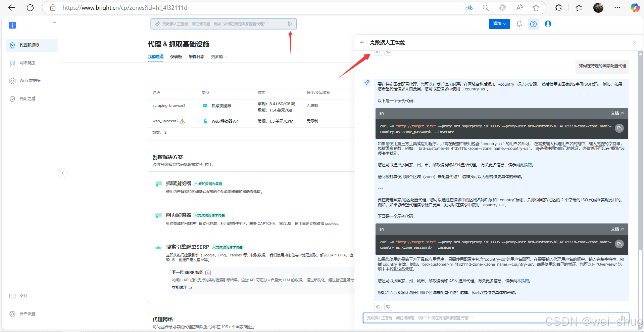This screenshot has width=644, height=332.
Task: Click warning icon next to web_unlocker2
Action: pyautogui.click(x=182, y=121)
